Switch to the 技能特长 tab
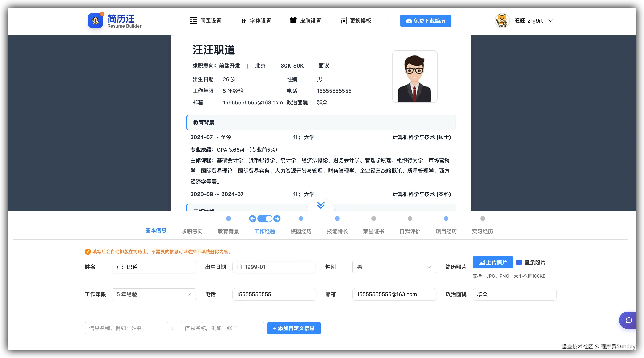Screen dimensions: 644x358 coord(337,231)
